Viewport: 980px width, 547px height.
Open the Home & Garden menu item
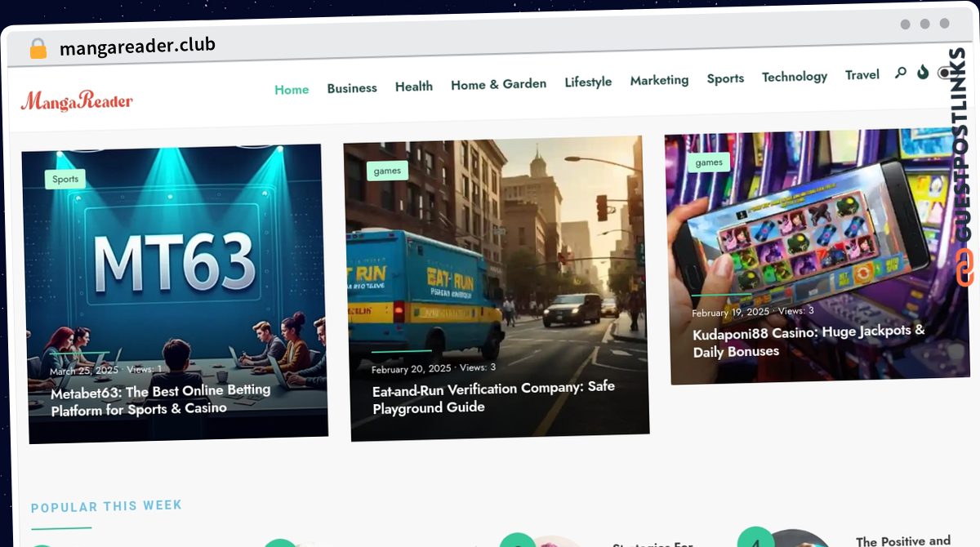click(498, 84)
